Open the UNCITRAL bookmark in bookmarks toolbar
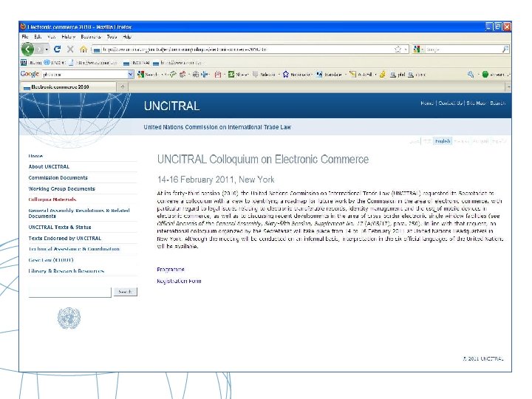This screenshot has height=399, width=532. click(137, 62)
